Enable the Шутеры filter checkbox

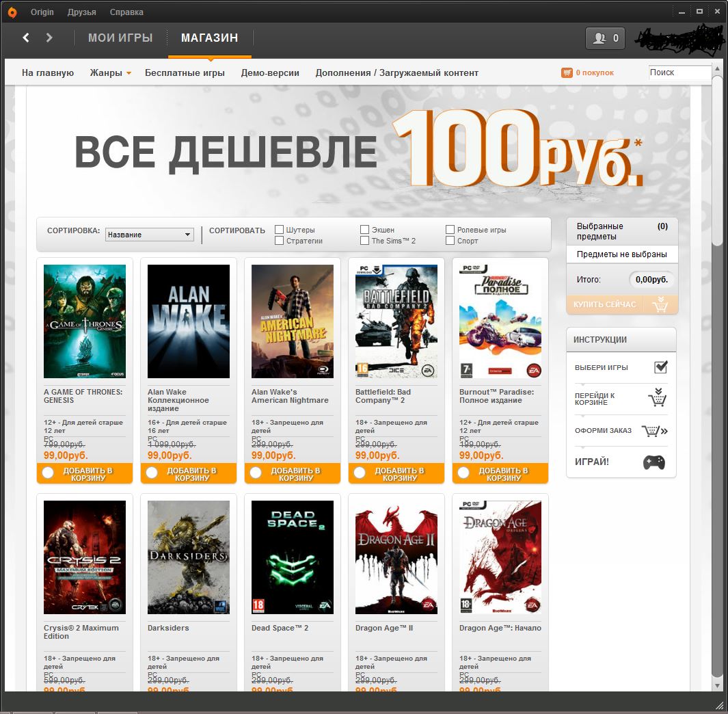(x=279, y=230)
